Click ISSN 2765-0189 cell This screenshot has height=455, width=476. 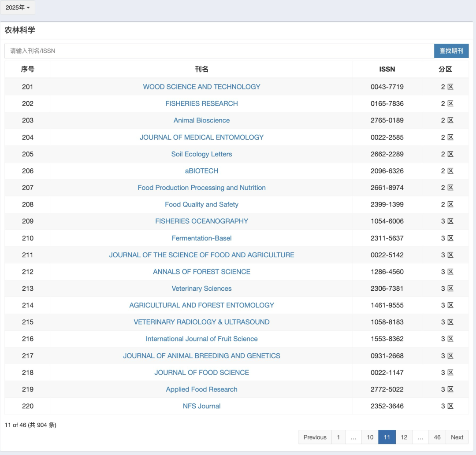coord(387,120)
